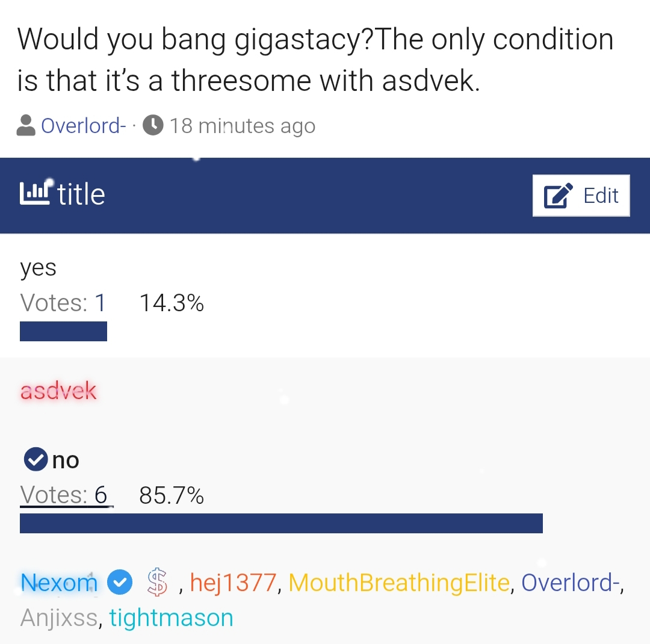Open MouthBreathingElite voter profile
650x644 pixels.
[399, 583]
